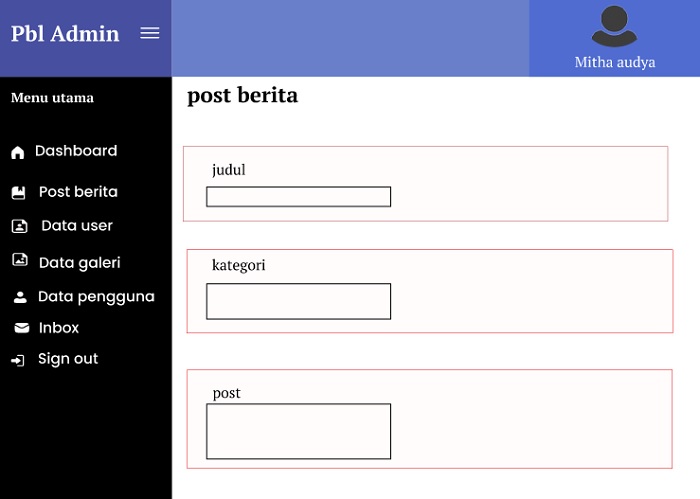Open the Dashboard menu item
700x499 pixels.
(x=76, y=151)
